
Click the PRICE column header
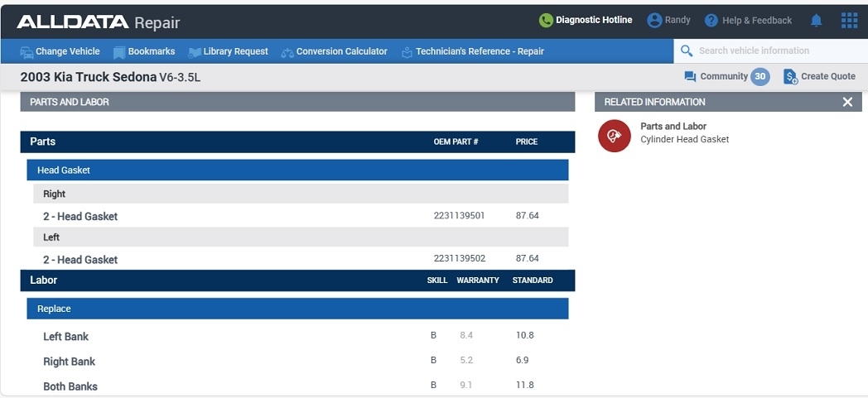527,141
